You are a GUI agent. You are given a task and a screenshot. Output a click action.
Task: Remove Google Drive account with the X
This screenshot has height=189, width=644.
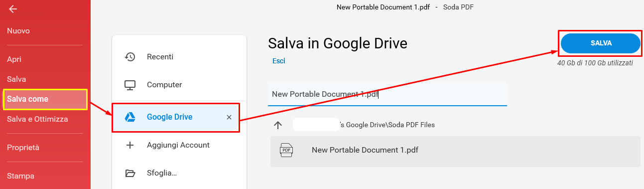click(x=229, y=117)
